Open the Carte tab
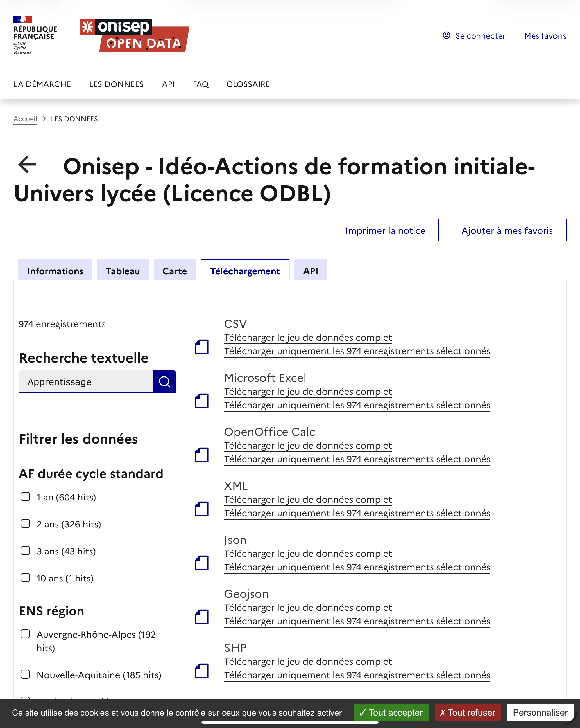This screenshot has width=580, height=728. (x=175, y=271)
